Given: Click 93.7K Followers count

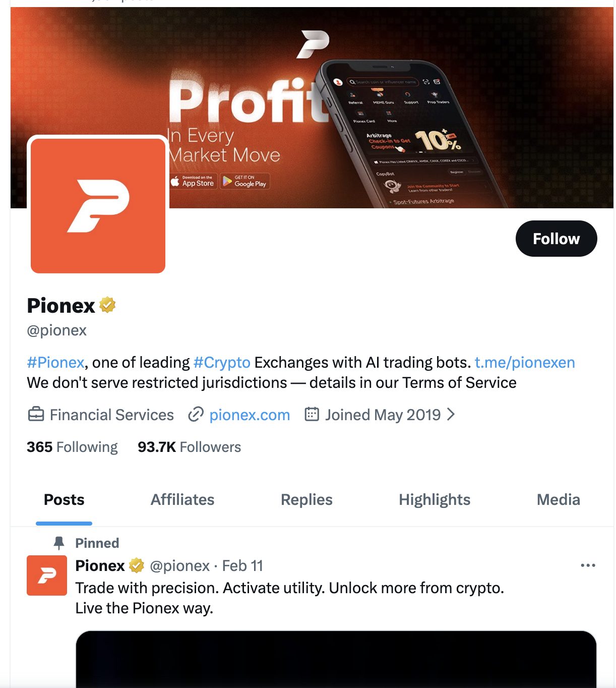Looking at the screenshot, I should (x=190, y=447).
